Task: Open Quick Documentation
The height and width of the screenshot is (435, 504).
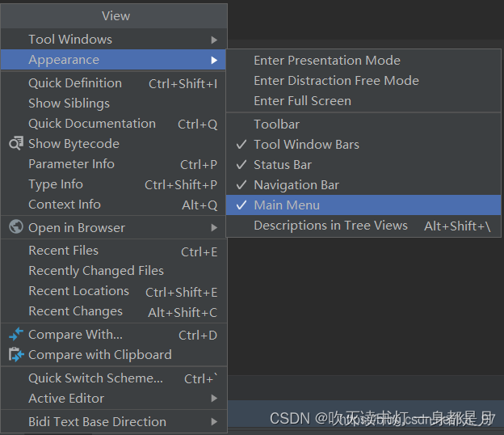Action: [x=114, y=124]
